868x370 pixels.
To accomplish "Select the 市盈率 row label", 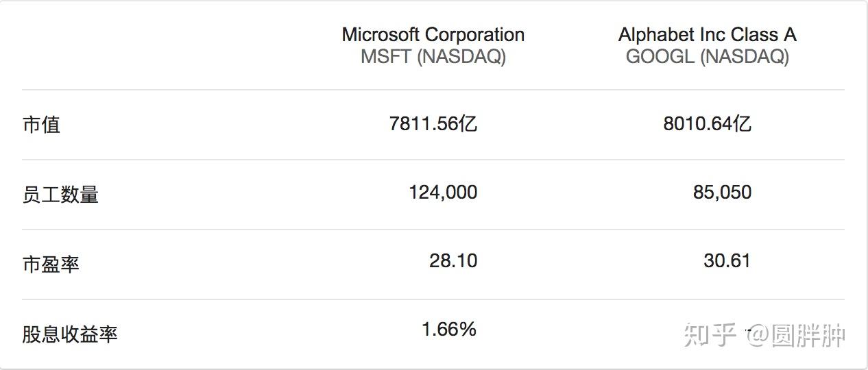I will tap(51, 264).
